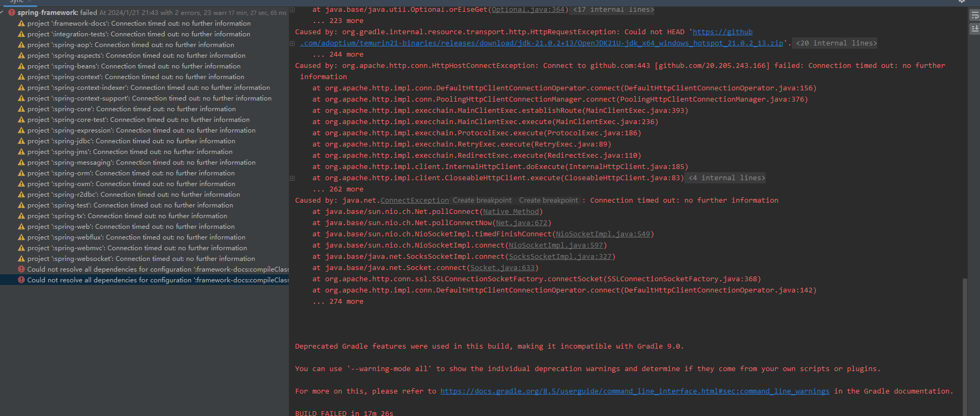Image resolution: width=980 pixels, height=416 pixels.
Task: Select the ':spring-tx' connection timed out row
Action: point(144,215)
